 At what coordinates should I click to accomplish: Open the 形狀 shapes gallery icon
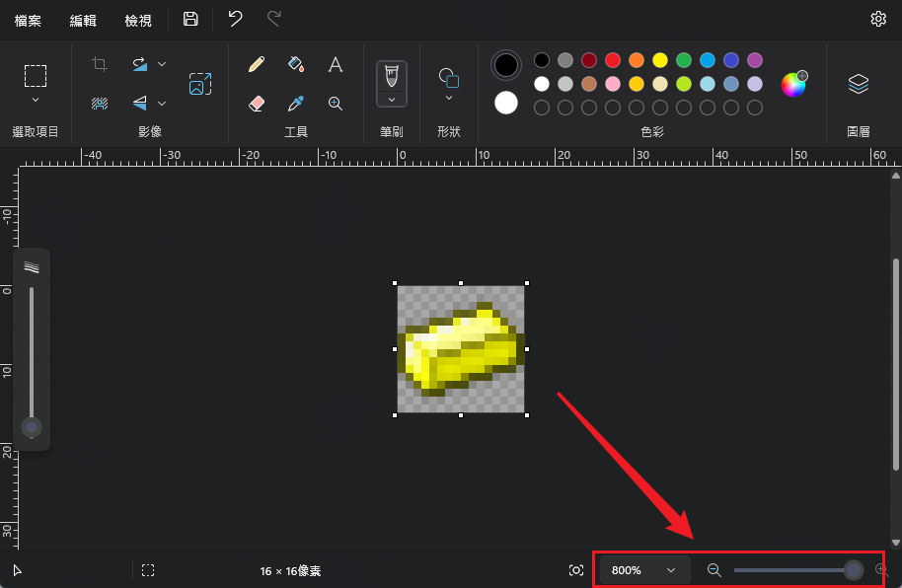click(x=449, y=77)
